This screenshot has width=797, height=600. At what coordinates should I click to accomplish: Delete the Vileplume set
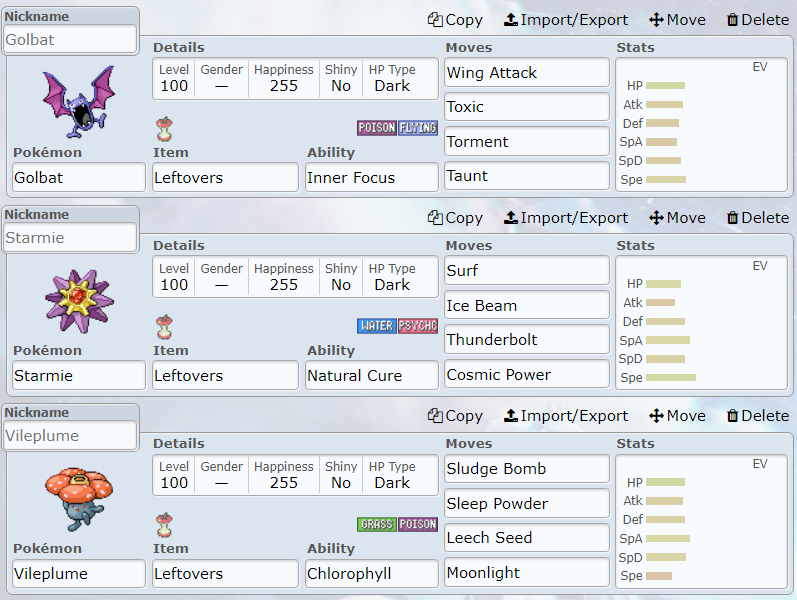click(x=758, y=415)
